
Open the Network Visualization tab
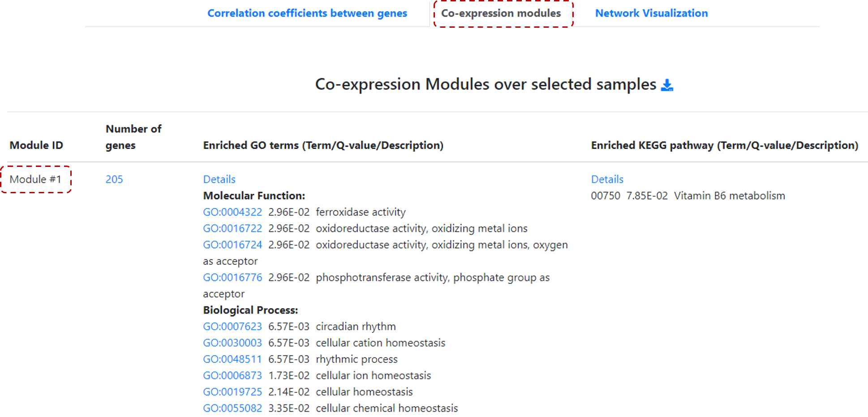coord(651,13)
